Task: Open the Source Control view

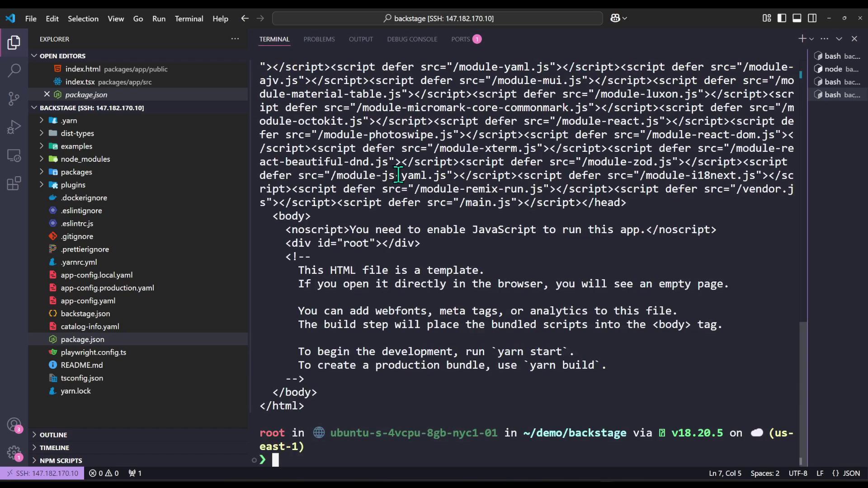Action: [x=14, y=98]
